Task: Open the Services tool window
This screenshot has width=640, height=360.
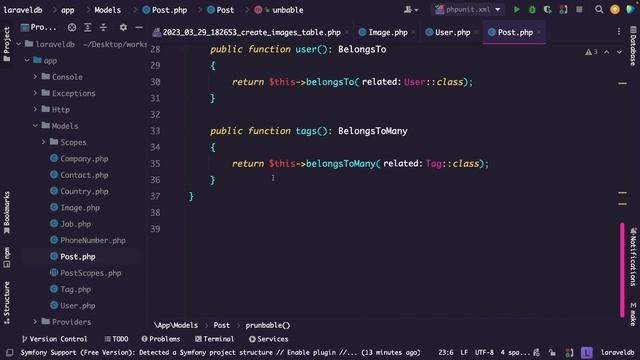Action: (x=269, y=339)
